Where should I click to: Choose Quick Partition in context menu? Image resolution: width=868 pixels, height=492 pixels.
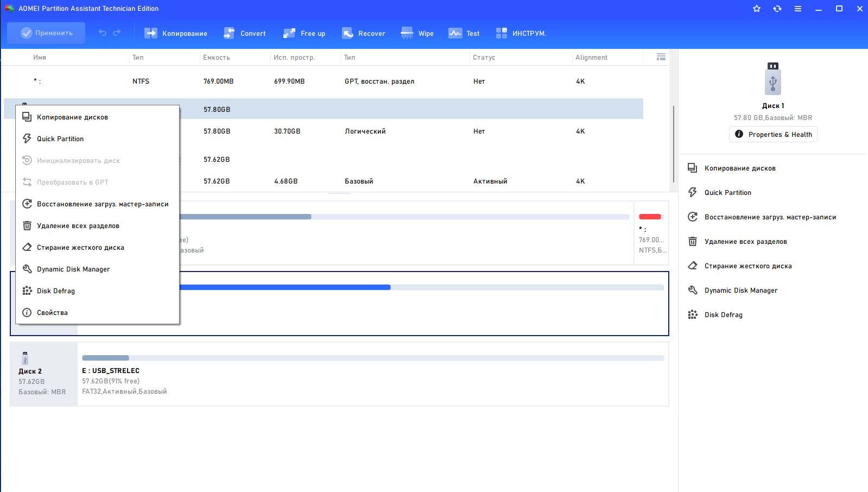coord(98,139)
